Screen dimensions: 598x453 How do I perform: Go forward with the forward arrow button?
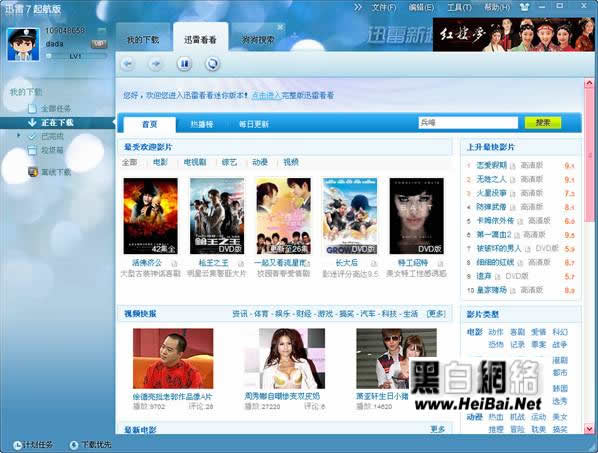click(x=155, y=64)
